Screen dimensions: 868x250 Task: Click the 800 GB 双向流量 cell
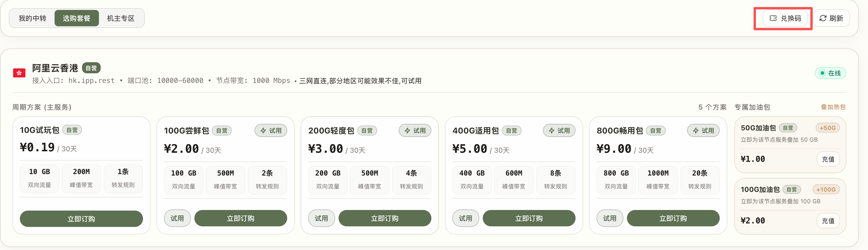(x=616, y=180)
